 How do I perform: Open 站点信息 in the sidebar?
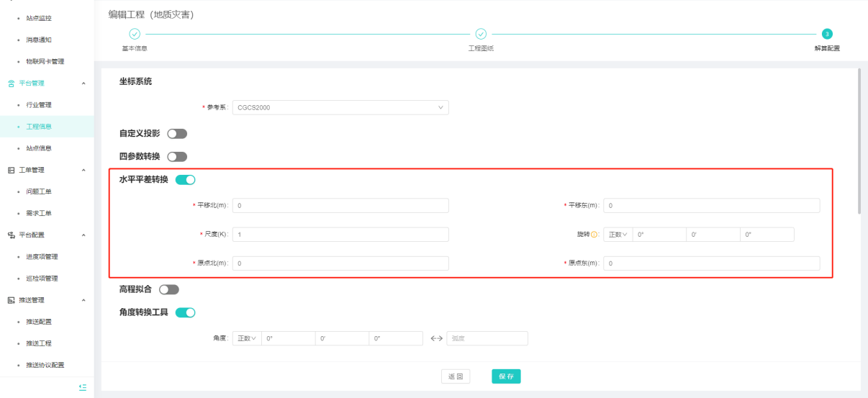(x=39, y=148)
